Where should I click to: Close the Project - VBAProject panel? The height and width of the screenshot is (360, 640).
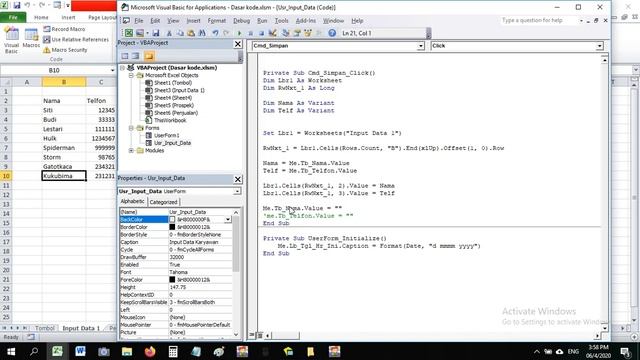[x=238, y=44]
